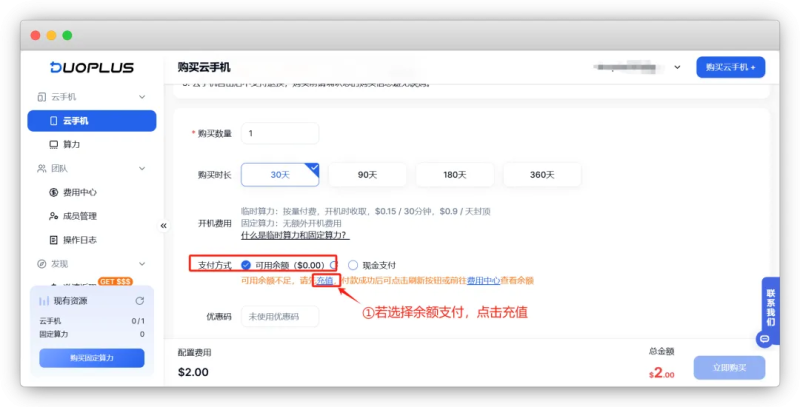The width and height of the screenshot is (800, 407).
Task: Click the 配置费用 $2.00 amount
Action: 193,372
